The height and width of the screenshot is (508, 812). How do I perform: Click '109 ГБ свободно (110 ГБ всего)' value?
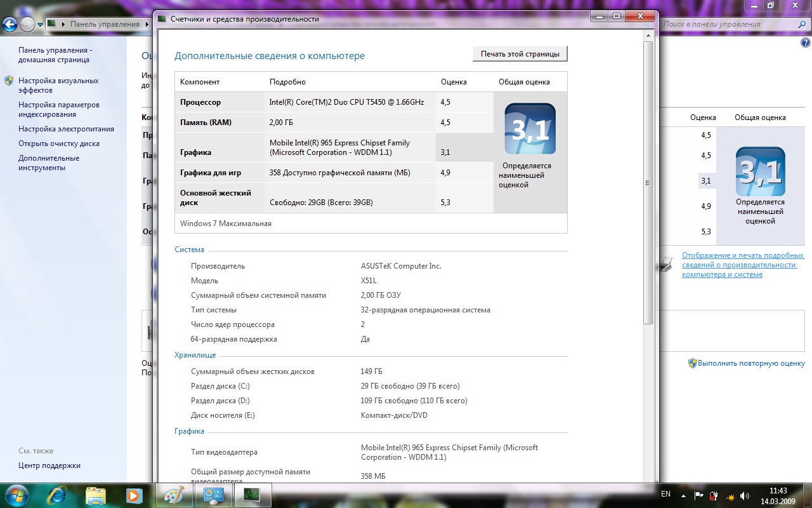pyautogui.click(x=414, y=401)
